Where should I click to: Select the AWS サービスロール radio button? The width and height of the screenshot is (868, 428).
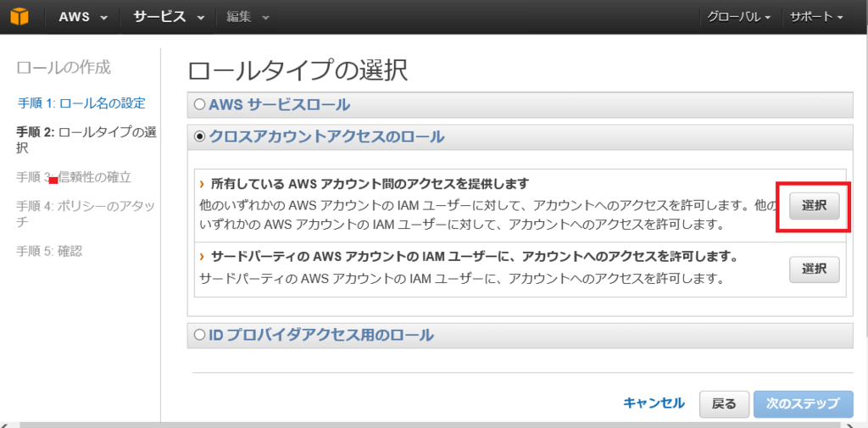(199, 104)
